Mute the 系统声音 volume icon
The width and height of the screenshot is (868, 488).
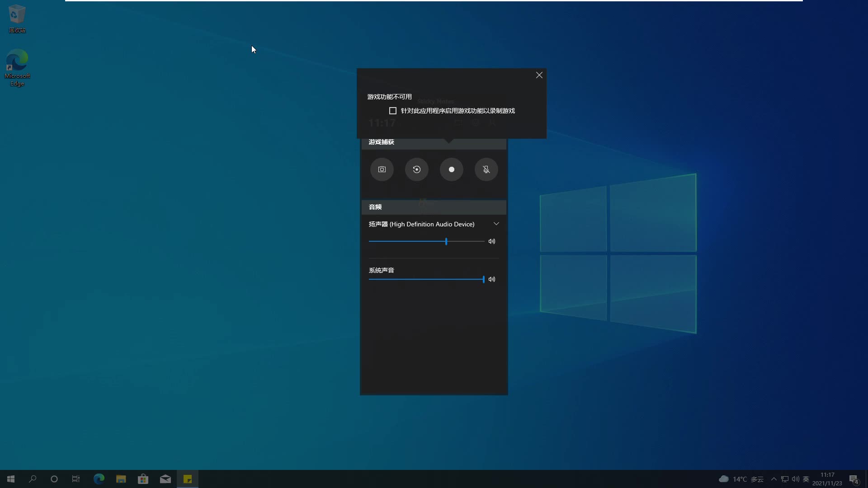click(492, 279)
